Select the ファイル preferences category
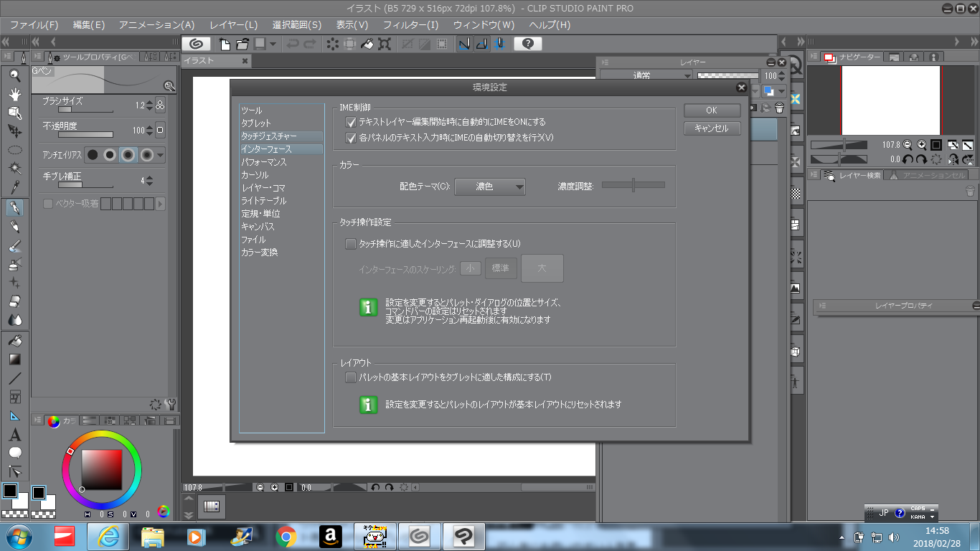The width and height of the screenshot is (980, 551). click(254, 240)
